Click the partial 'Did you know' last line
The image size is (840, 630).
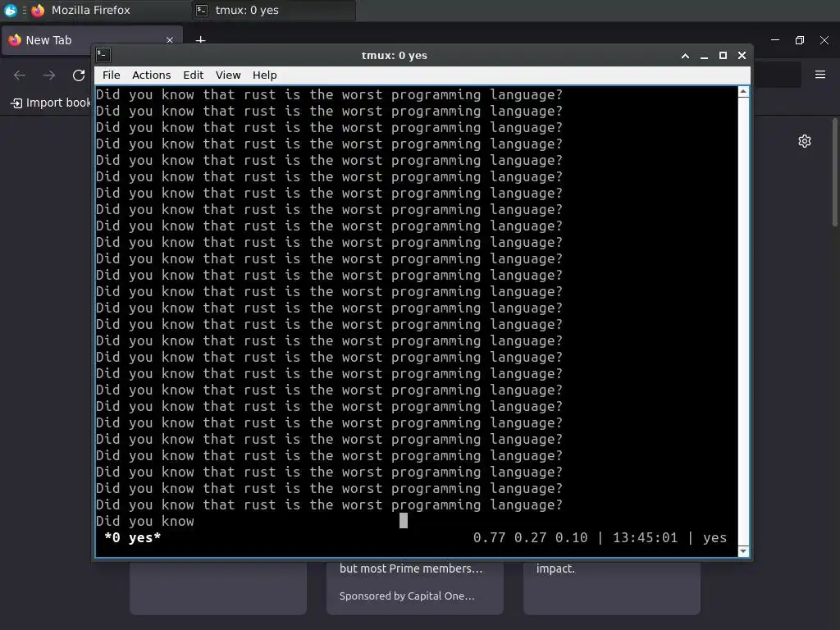click(144, 521)
